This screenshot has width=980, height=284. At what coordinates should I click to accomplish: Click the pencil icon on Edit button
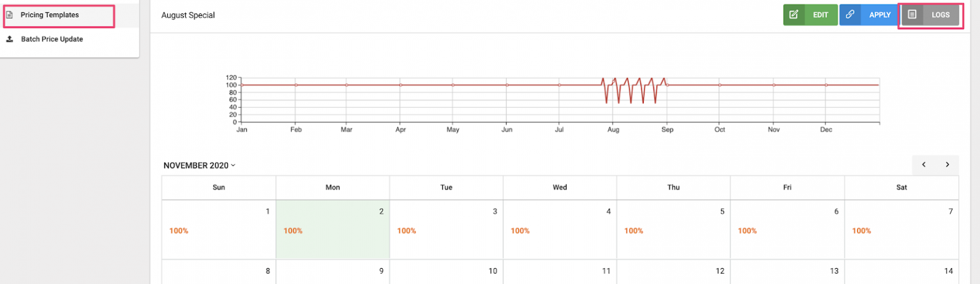point(794,15)
